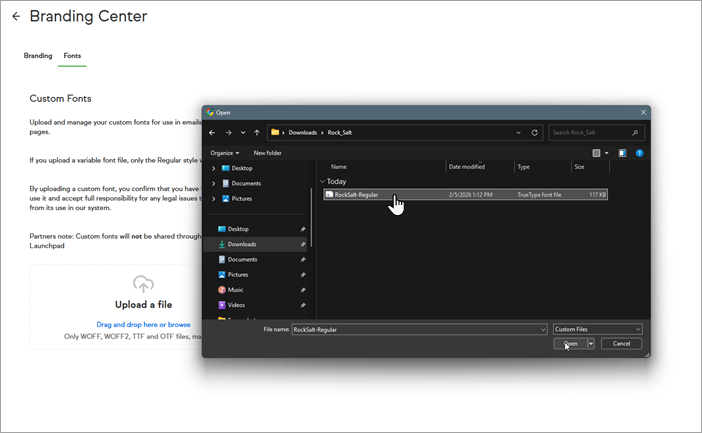Click the Up directory arrow
This screenshot has height=433, width=702.
pos(257,132)
